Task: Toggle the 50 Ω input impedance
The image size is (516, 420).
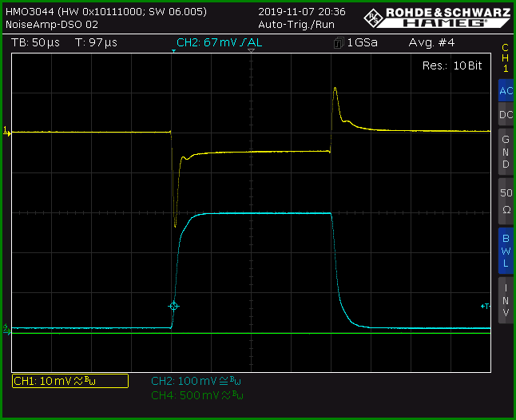Action: tap(506, 201)
